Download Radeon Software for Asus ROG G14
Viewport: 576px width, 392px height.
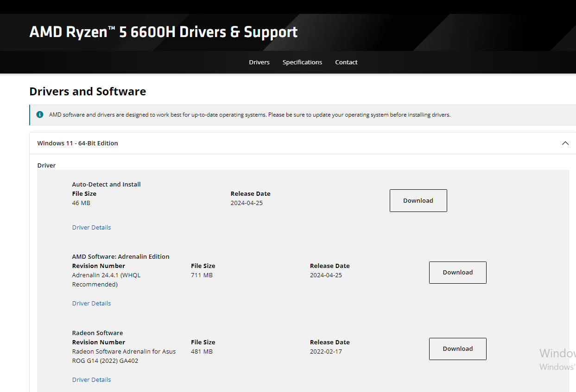coord(457,348)
